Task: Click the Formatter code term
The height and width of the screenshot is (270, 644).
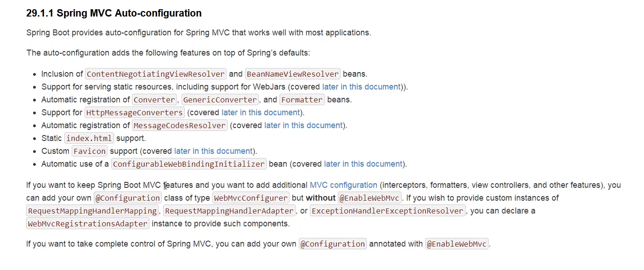Action: click(302, 100)
